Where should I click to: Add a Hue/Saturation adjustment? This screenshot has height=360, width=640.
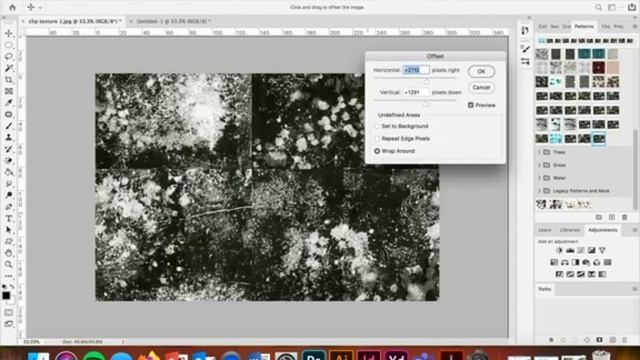pyautogui.click(x=554, y=262)
